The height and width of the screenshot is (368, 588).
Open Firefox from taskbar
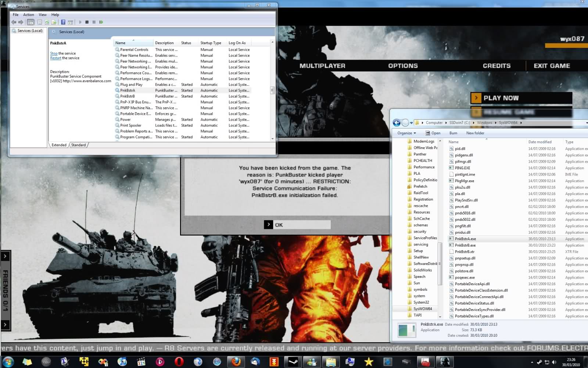236,362
